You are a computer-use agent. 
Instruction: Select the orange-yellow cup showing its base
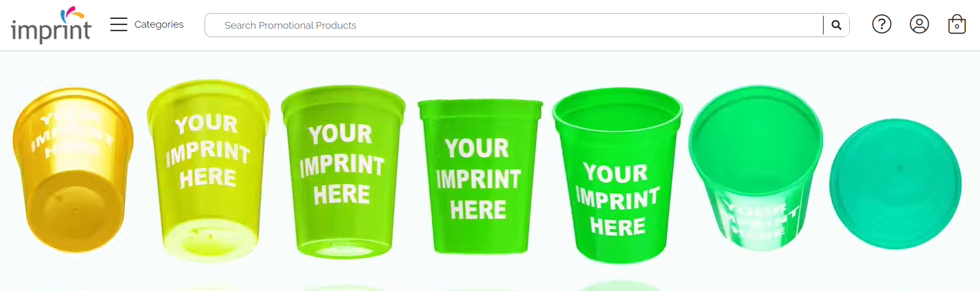[x=73, y=170]
